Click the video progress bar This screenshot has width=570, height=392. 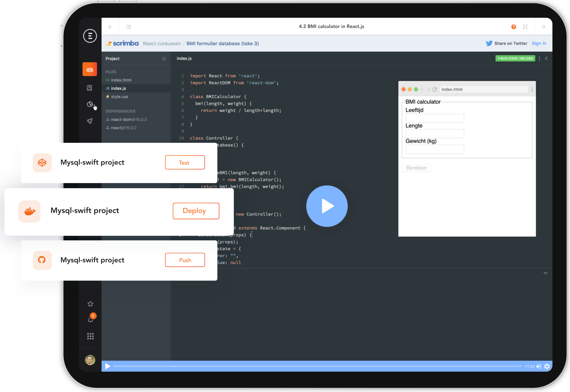[x=317, y=366]
